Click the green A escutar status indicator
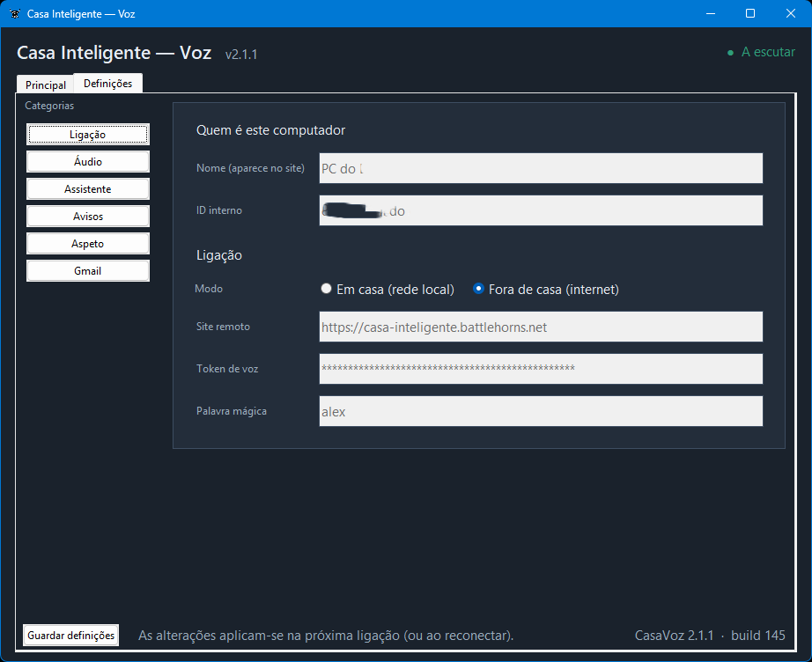The image size is (812, 662). 761,52
